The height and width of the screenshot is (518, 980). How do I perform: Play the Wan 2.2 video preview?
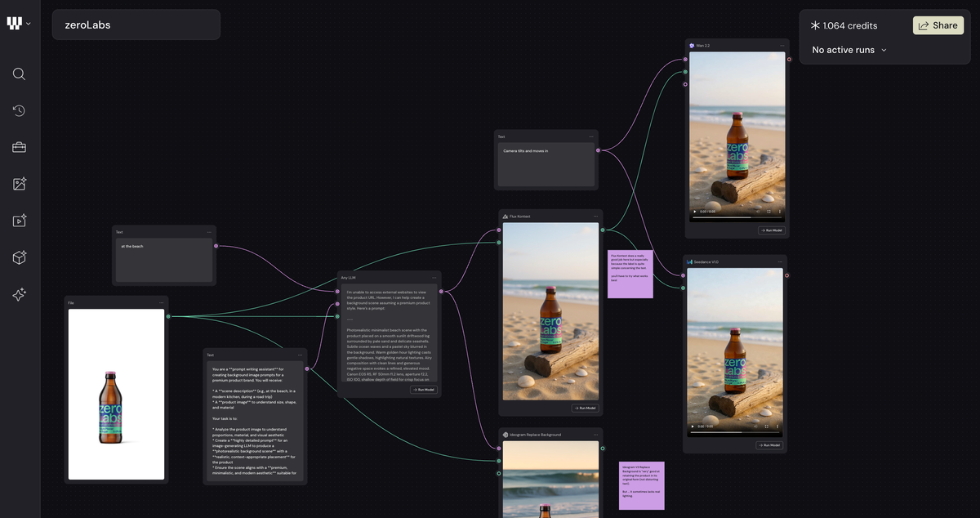pyautogui.click(x=694, y=211)
